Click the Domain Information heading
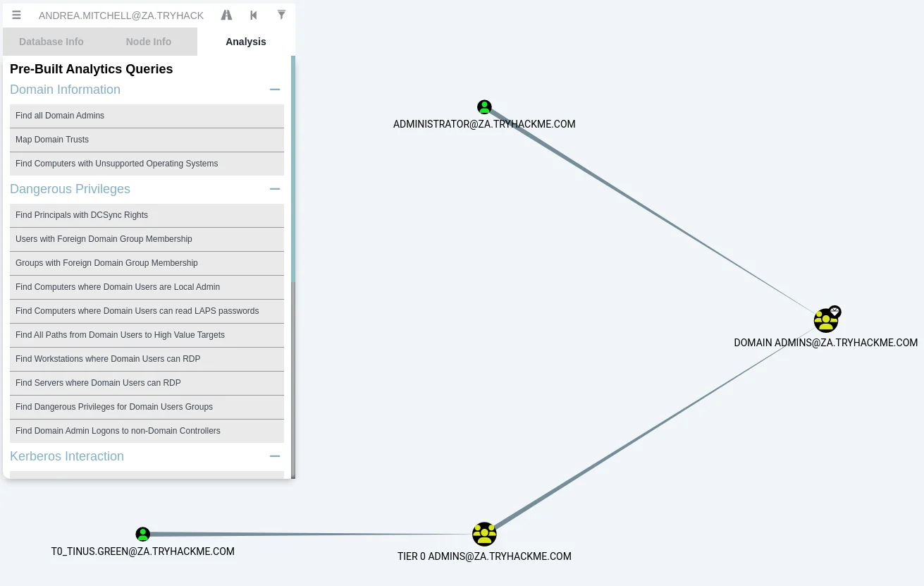The height and width of the screenshot is (586, 924). pyautogui.click(x=65, y=90)
